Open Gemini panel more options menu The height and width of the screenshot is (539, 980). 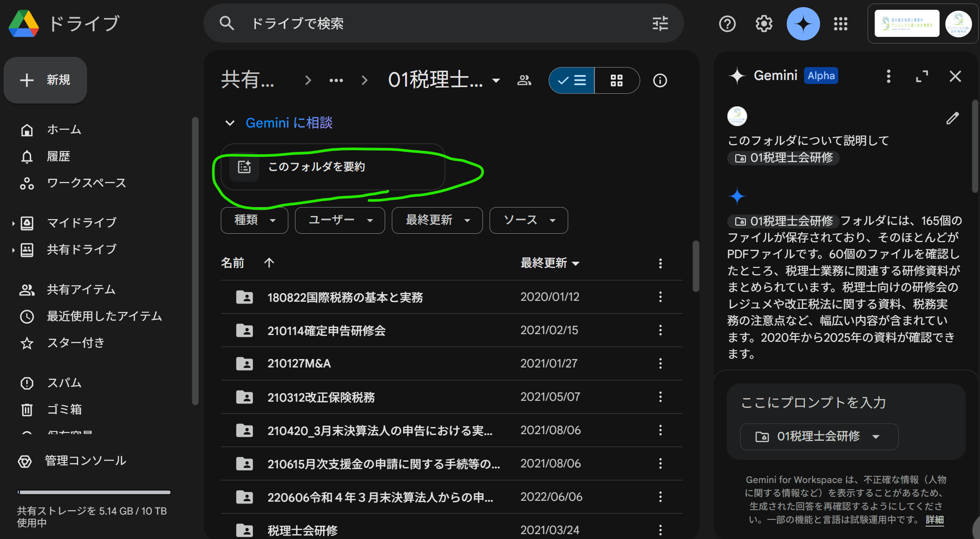pyautogui.click(x=888, y=76)
